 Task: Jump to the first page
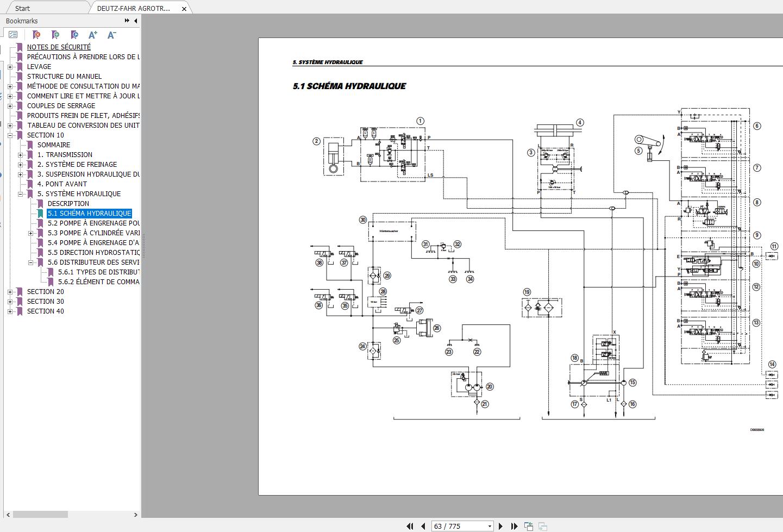410,526
